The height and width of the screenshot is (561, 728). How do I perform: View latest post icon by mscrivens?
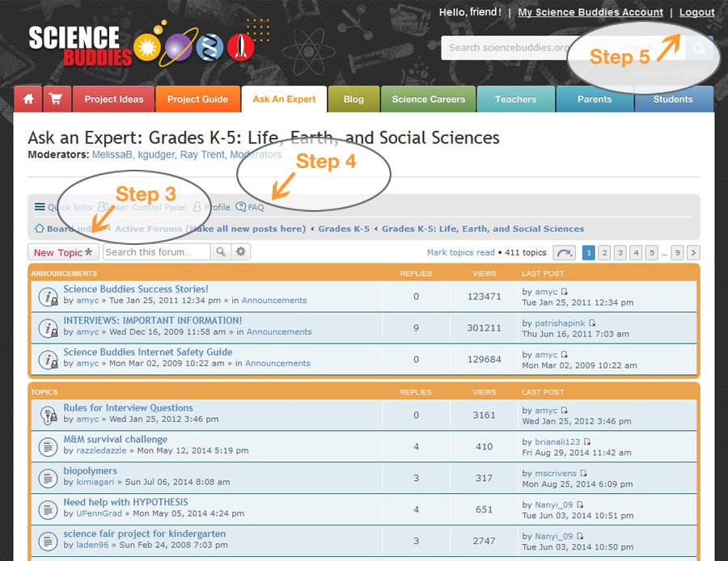(x=583, y=474)
